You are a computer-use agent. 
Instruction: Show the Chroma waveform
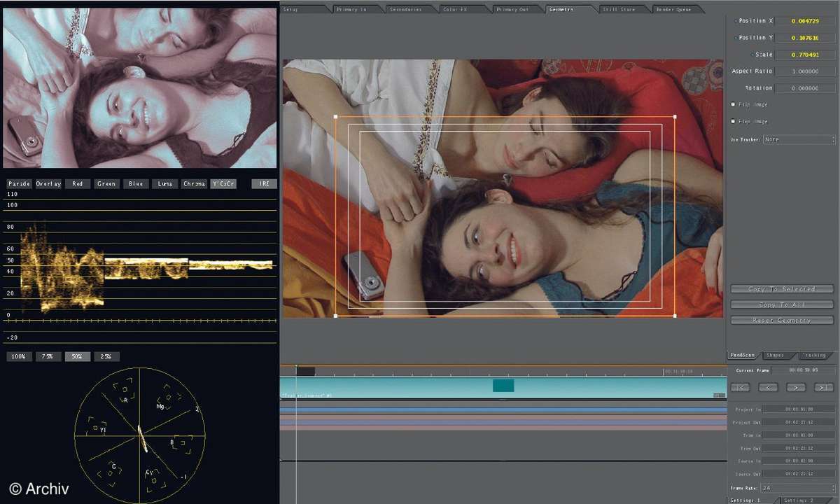click(x=194, y=184)
